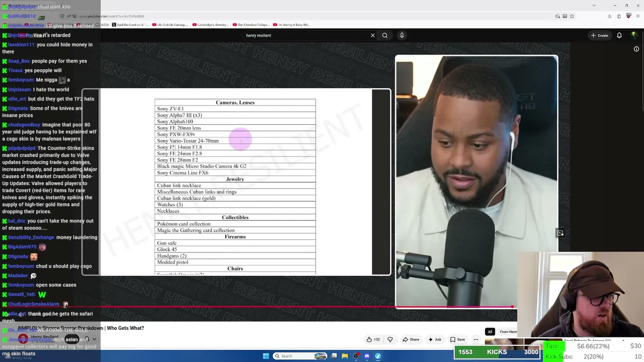Open 'Basil the Great on X' bookmark
The height and width of the screenshot is (362, 644).
(x=130, y=25)
